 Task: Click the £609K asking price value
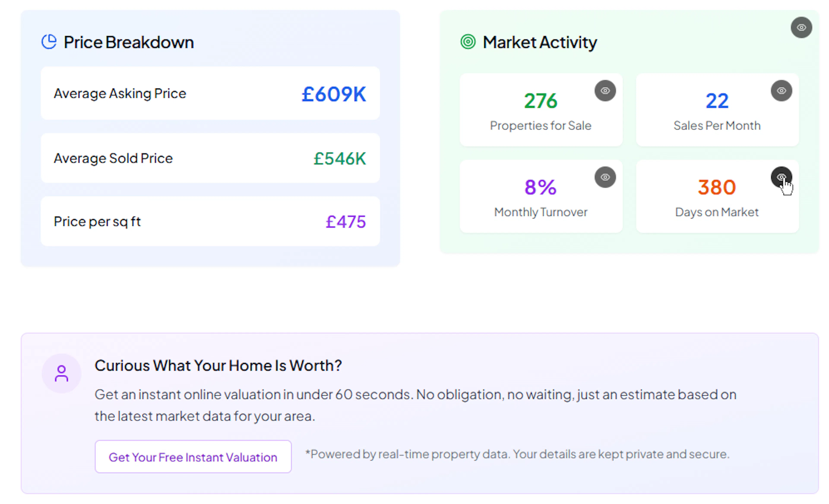tap(333, 94)
